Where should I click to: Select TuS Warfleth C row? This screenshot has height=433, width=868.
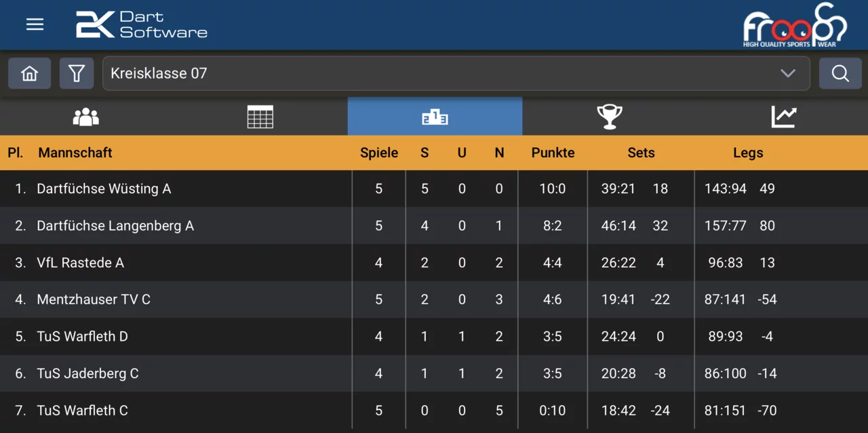pos(83,411)
